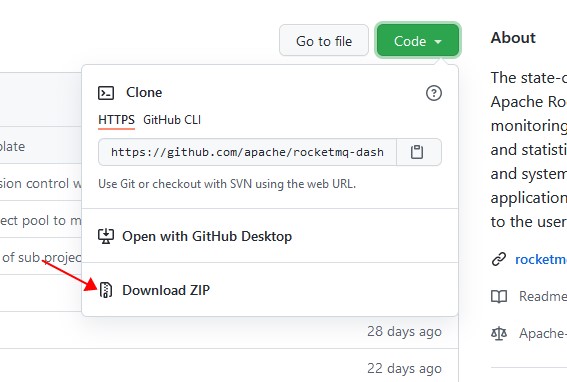
Task: Click the Go to file button
Action: pyautogui.click(x=324, y=41)
